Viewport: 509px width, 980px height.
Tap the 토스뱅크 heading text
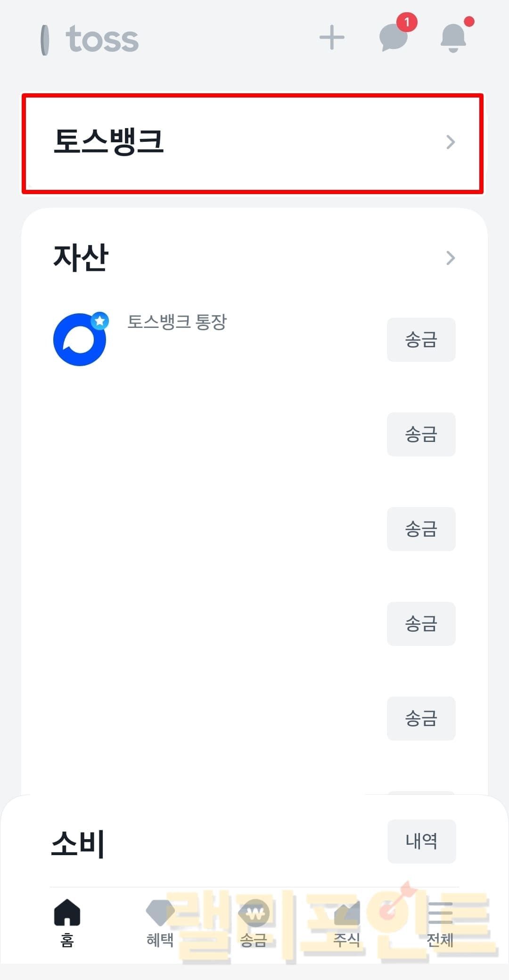click(108, 141)
